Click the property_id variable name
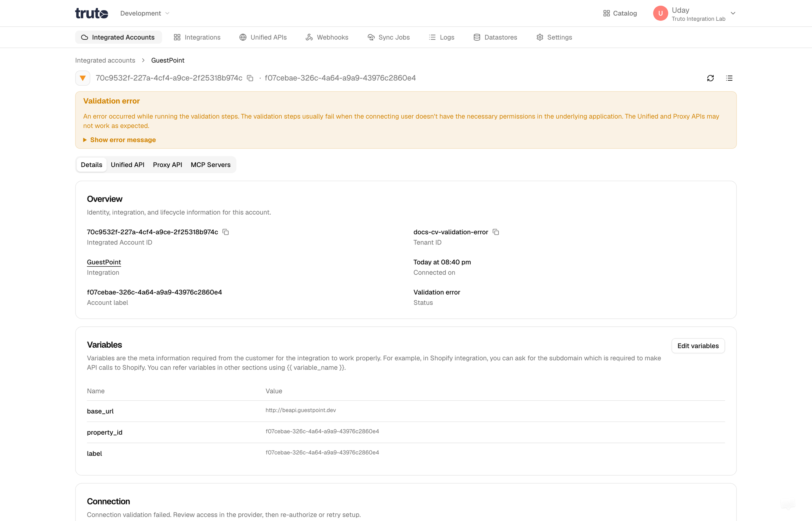The height and width of the screenshot is (521, 812). coord(105,432)
